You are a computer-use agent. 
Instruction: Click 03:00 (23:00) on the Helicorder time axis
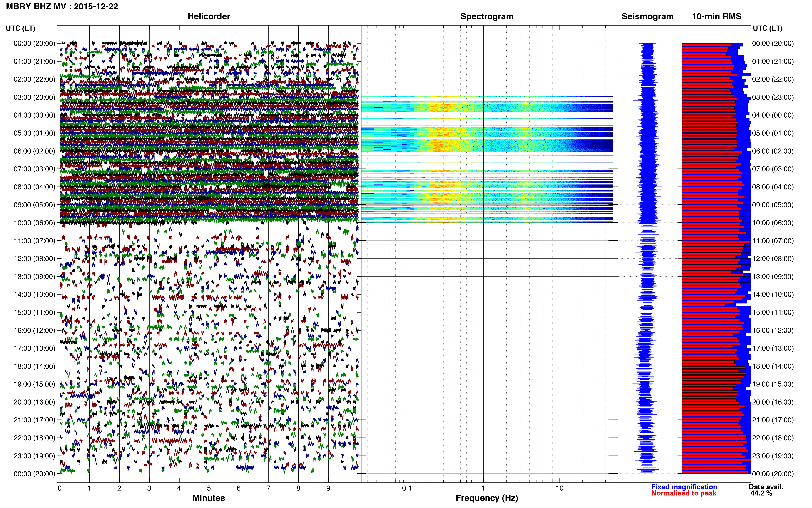click(x=34, y=97)
